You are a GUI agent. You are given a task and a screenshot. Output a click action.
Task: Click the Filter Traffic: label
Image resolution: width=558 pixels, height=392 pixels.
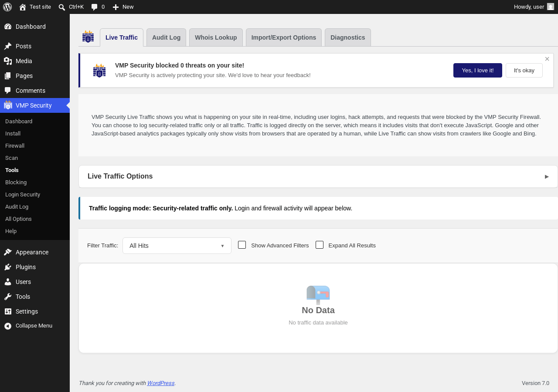102,246
